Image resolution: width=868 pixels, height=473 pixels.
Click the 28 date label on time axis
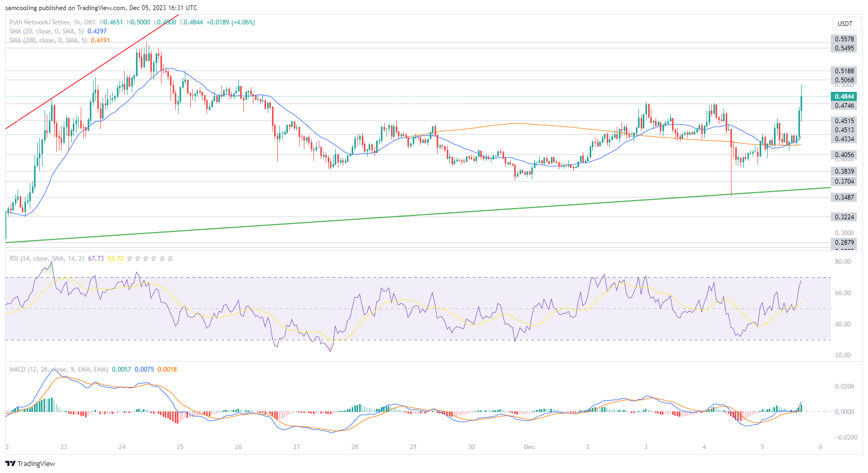point(354,447)
